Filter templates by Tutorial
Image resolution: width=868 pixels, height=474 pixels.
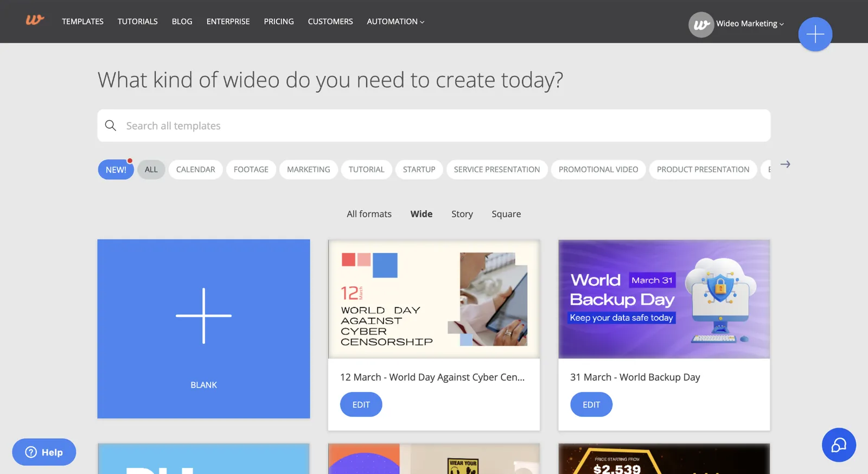(367, 169)
